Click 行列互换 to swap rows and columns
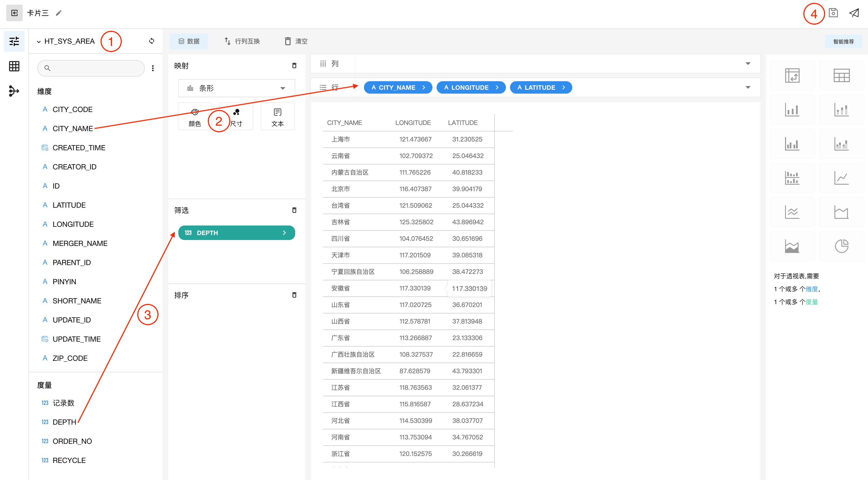Screen dimensions: 868x480 [x=242, y=41]
